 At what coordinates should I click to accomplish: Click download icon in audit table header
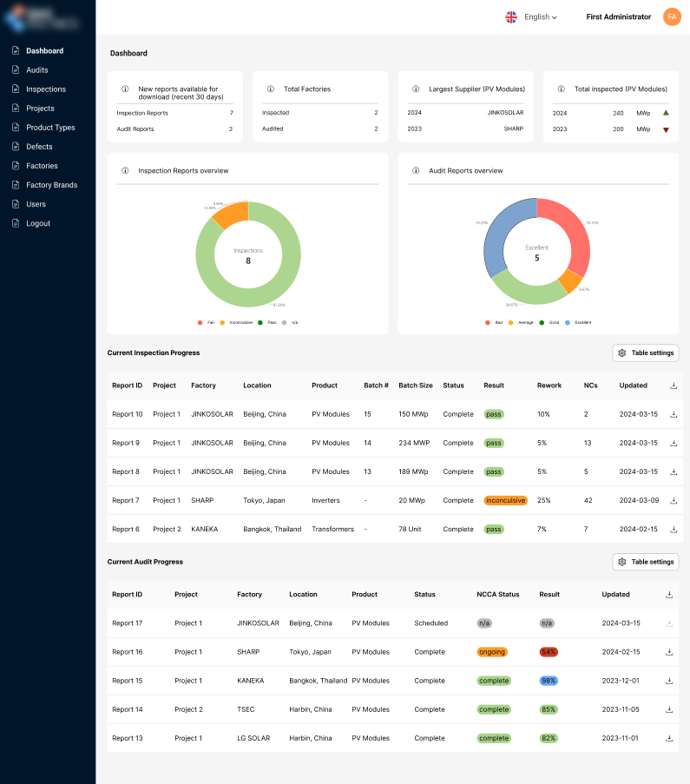tap(669, 595)
